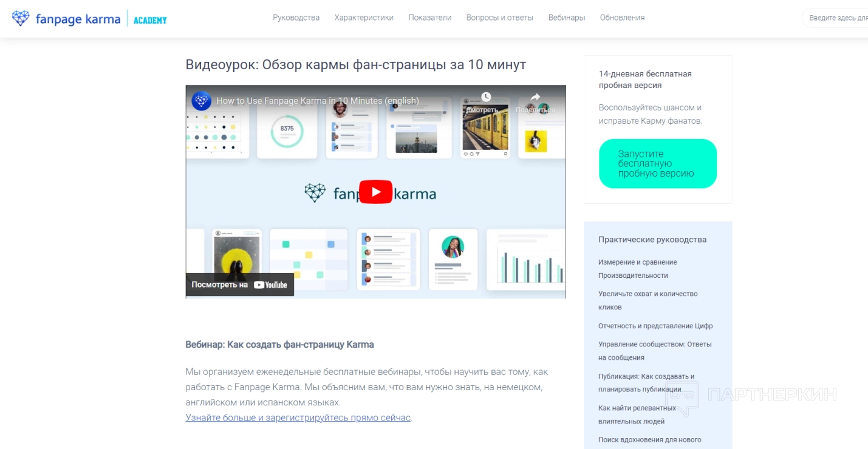This screenshot has width=868, height=449.
Task: Click the YouTube channel avatar icon
Action: (x=202, y=101)
